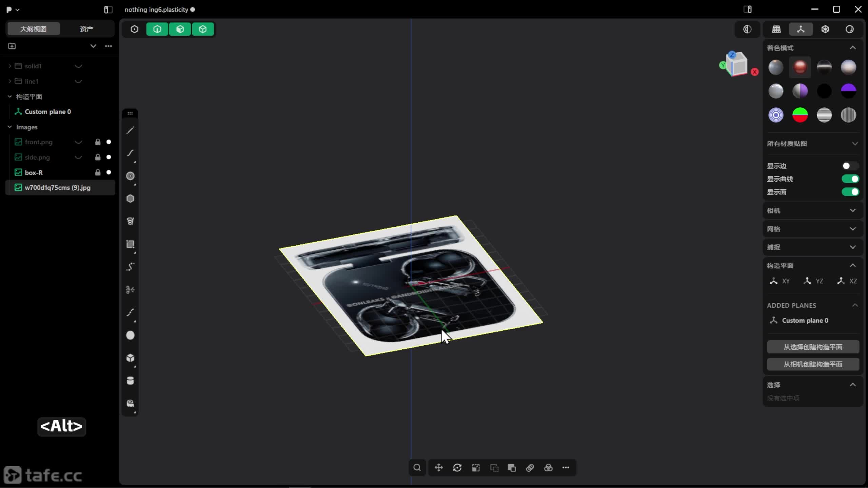Click the Rotate command icon in the bottom bar
This screenshot has width=868, height=488.
[x=457, y=468]
